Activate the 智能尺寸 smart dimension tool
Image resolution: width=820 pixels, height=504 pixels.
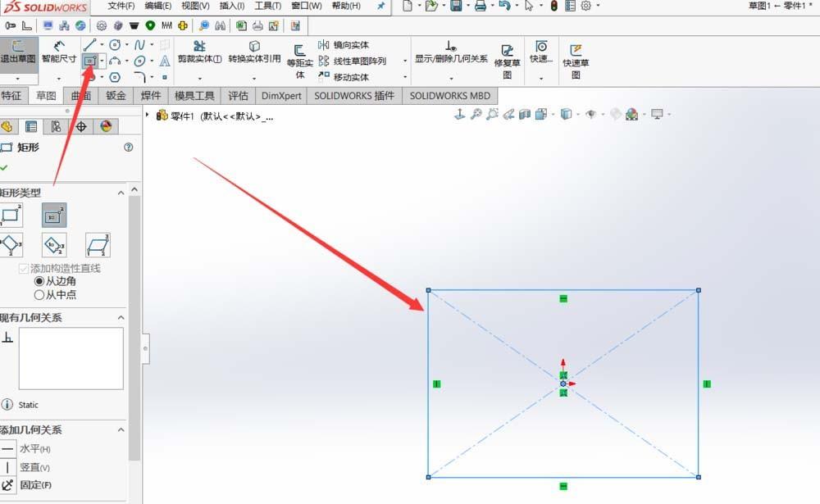(58, 56)
